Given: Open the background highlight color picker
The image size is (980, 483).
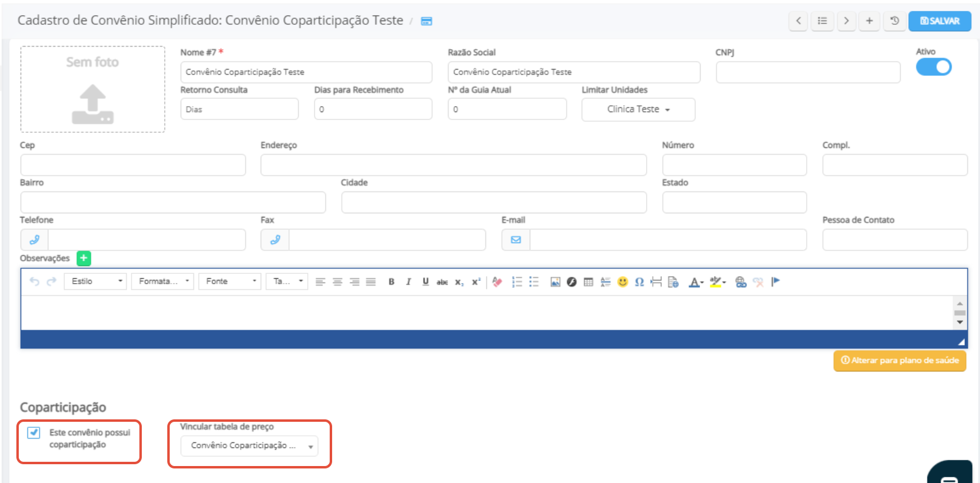Looking at the screenshot, I should pyautogui.click(x=718, y=282).
